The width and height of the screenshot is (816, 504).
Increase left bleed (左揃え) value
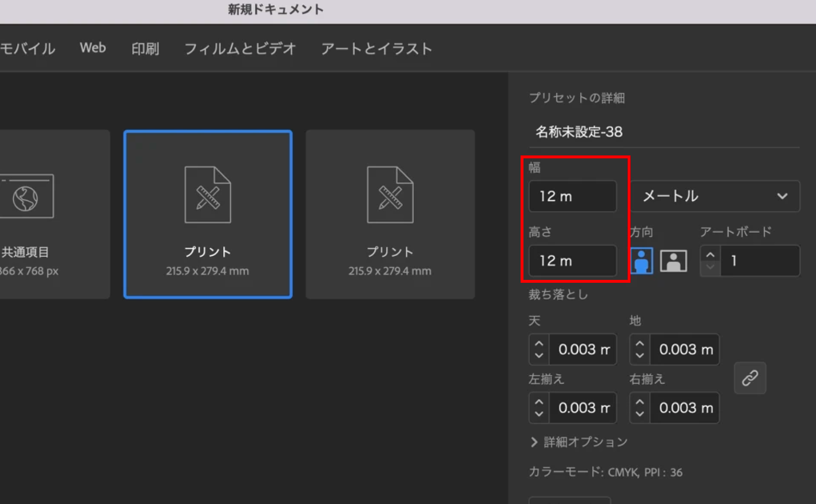[x=539, y=403]
